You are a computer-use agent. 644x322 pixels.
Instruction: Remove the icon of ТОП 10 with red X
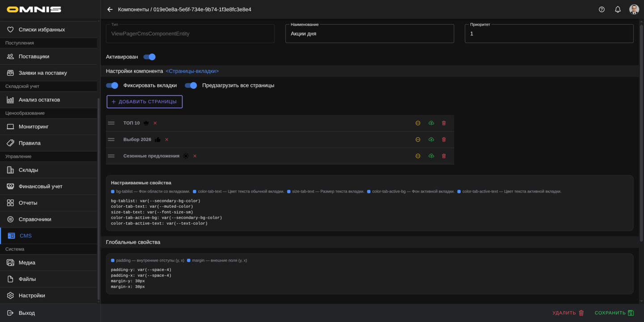click(155, 123)
